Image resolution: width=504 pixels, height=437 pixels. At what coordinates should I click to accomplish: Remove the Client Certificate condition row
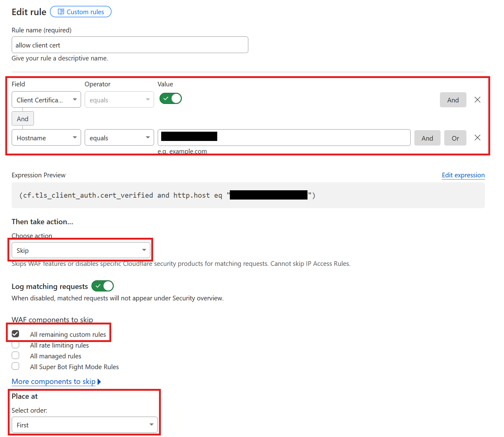(x=477, y=100)
